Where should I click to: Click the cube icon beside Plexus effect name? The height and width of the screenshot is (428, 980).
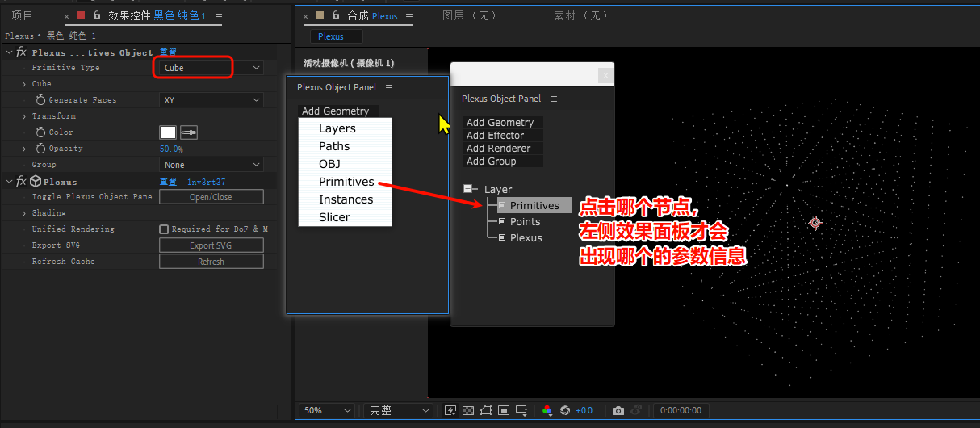coord(36,182)
